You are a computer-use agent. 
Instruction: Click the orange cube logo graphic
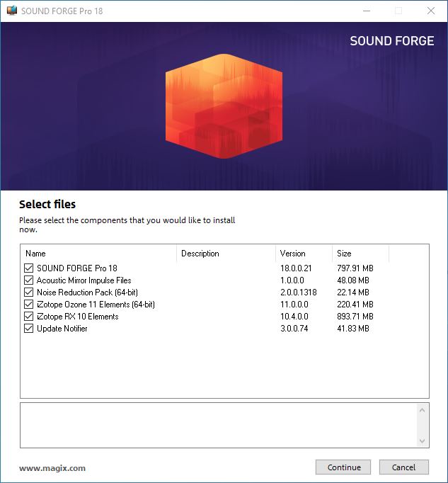224,106
